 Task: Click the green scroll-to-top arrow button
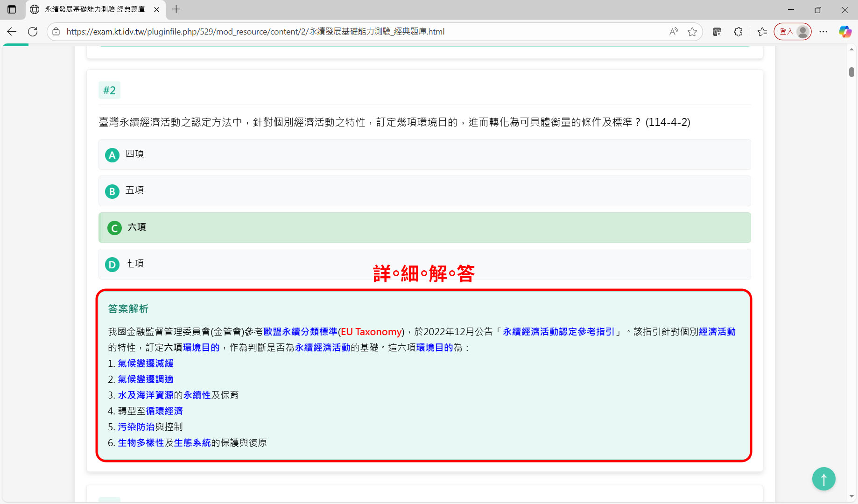point(823,479)
